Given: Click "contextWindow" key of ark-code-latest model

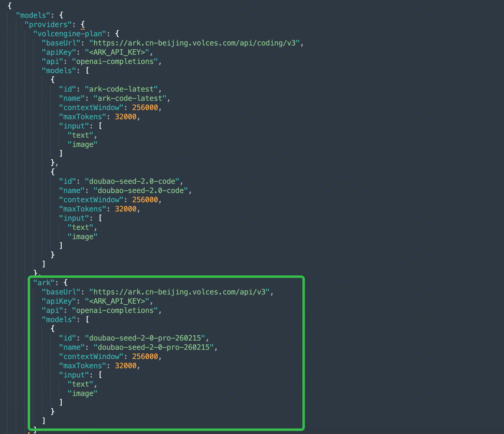Looking at the screenshot, I should click(91, 108).
